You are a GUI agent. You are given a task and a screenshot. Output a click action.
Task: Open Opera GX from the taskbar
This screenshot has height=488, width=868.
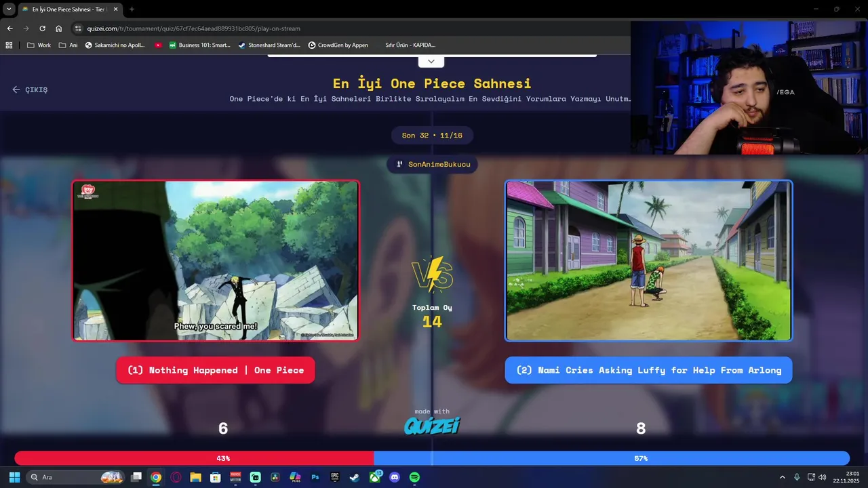pos(176,477)
